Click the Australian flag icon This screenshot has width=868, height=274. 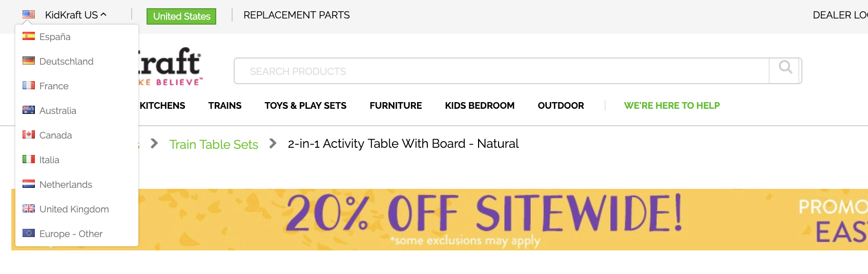pyautogui.click(x=29, y=110)
